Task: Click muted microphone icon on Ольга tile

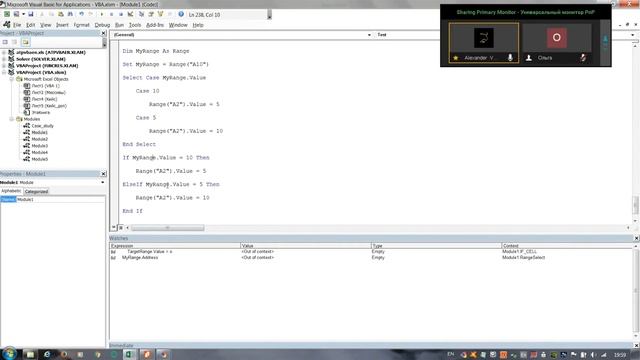Action: pyautogui.click(x=583, y=58)
